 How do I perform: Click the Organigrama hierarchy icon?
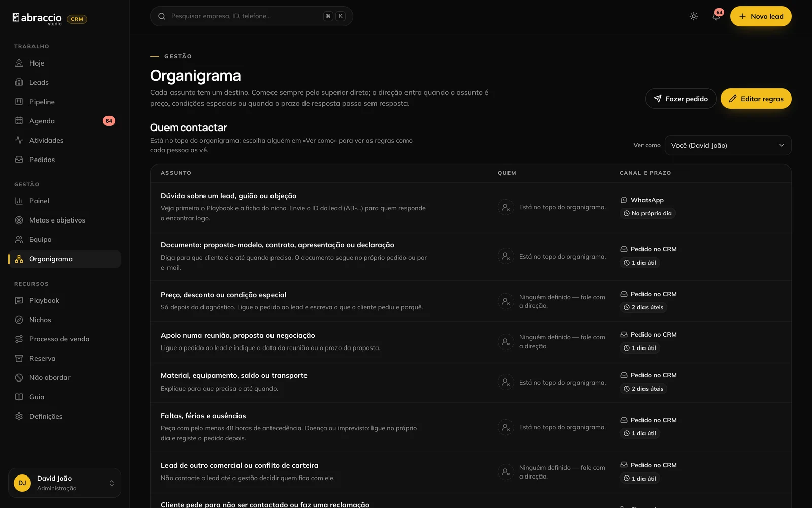[19, 259]
